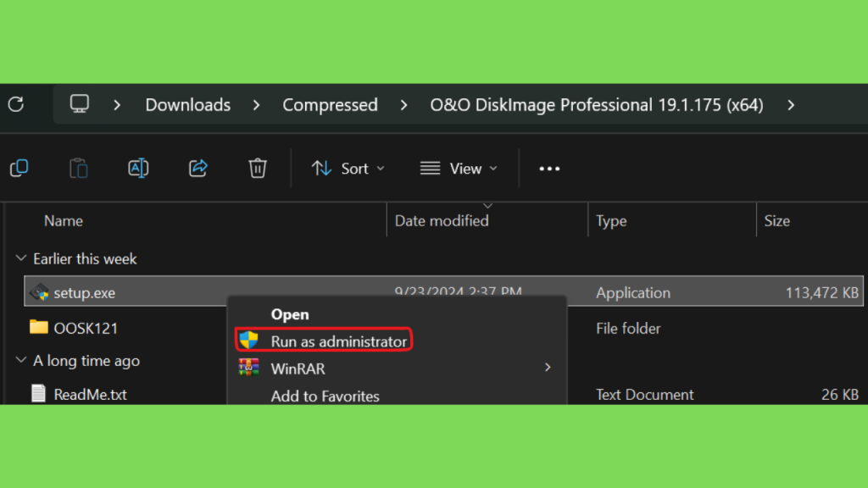Expand the chevron after O&O DiskImage breadcrumb
Screen dimensions: 868x488
[x=791, y=104]
